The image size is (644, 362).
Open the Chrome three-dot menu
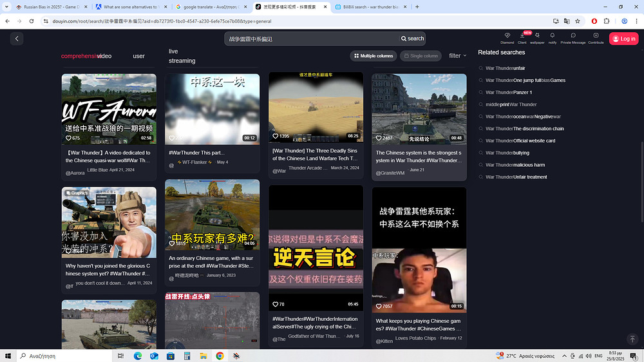pos(637,21)
